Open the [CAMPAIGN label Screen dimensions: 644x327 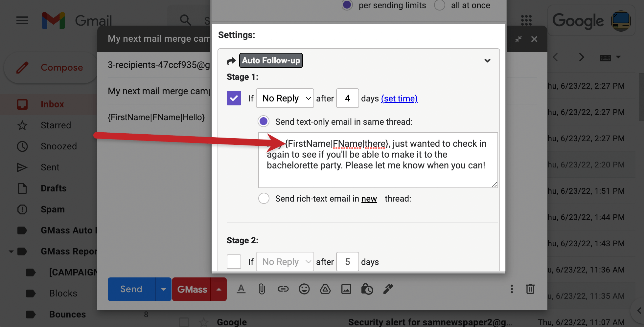coord(73,272)
